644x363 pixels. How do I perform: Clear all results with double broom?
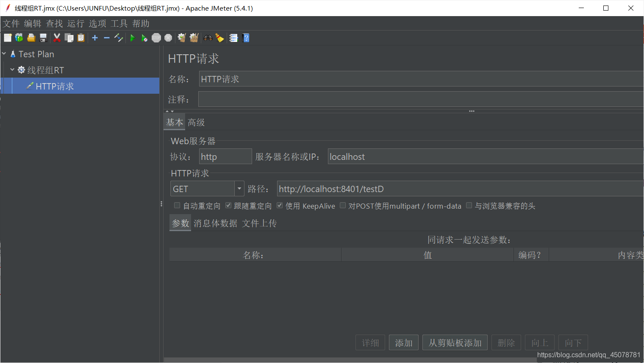point(194,38)
